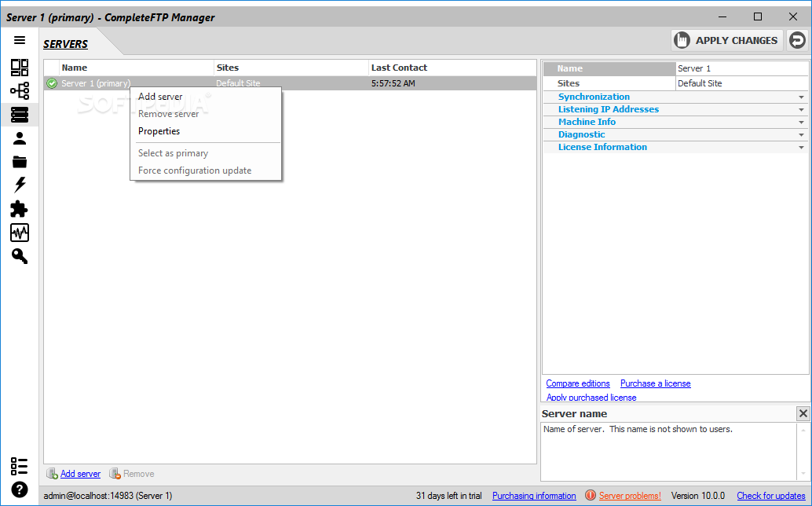The height and width of the screenshot is (506, 812).
Task: Close the Server name description panel
Action: click(803, 413)
